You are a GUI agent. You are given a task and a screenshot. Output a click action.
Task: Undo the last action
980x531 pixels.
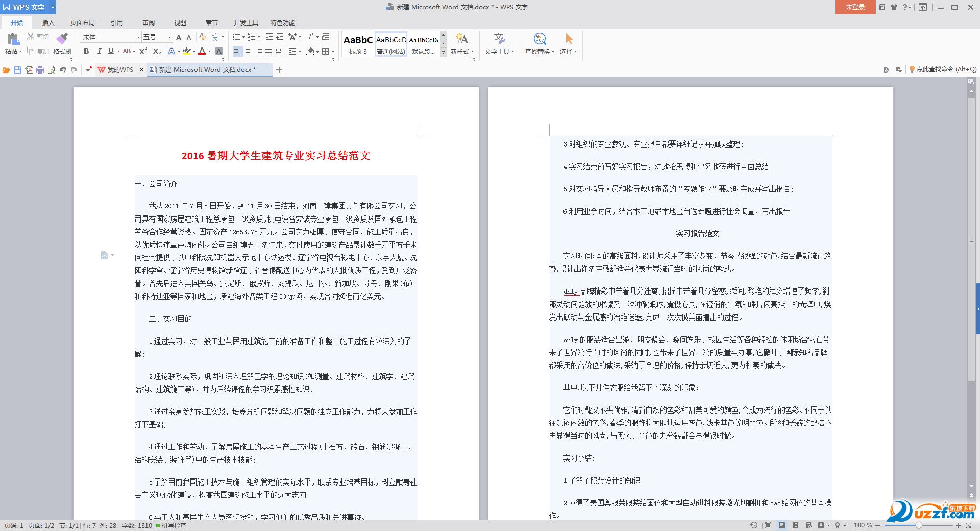[x=63, y=70]
